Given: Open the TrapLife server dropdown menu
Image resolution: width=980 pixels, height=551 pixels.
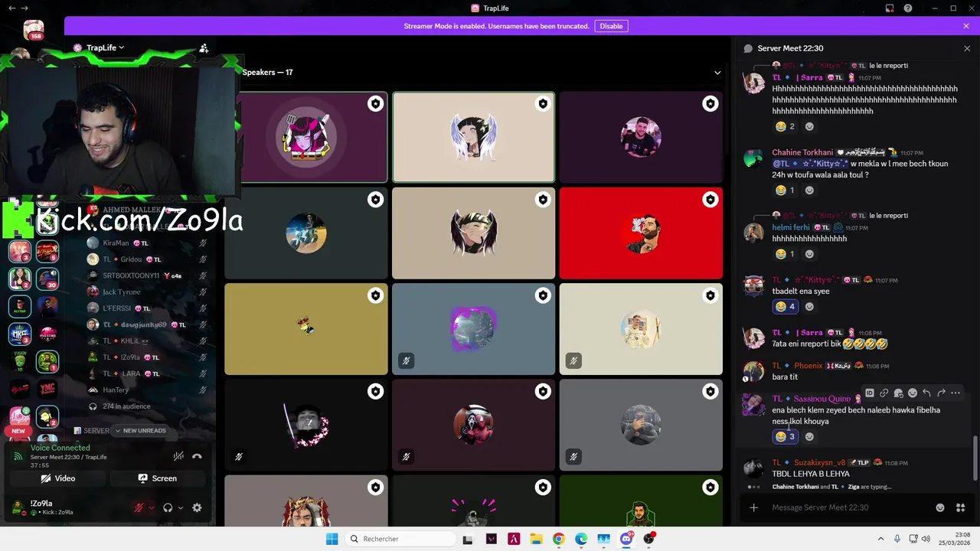Looking at the screenshot, I should [105, 47].
